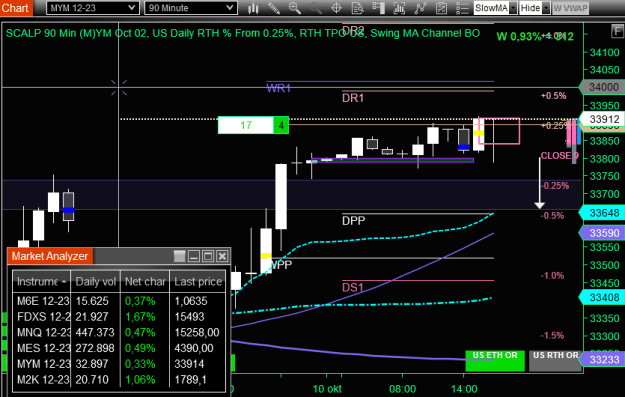Viewport: 625px width, 397px height.
Task: Open the strategies icon
Action: [x=420, y=8]
